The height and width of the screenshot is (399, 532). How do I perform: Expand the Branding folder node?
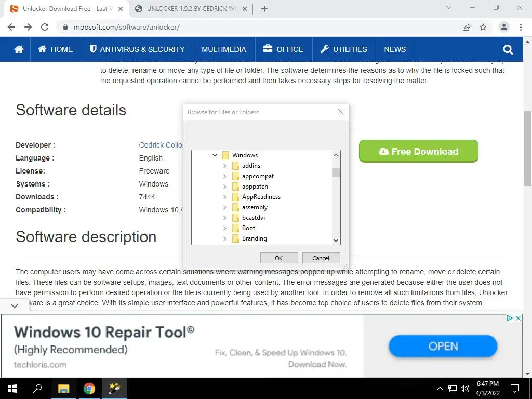pyautogui.click(x=224, y=238)
